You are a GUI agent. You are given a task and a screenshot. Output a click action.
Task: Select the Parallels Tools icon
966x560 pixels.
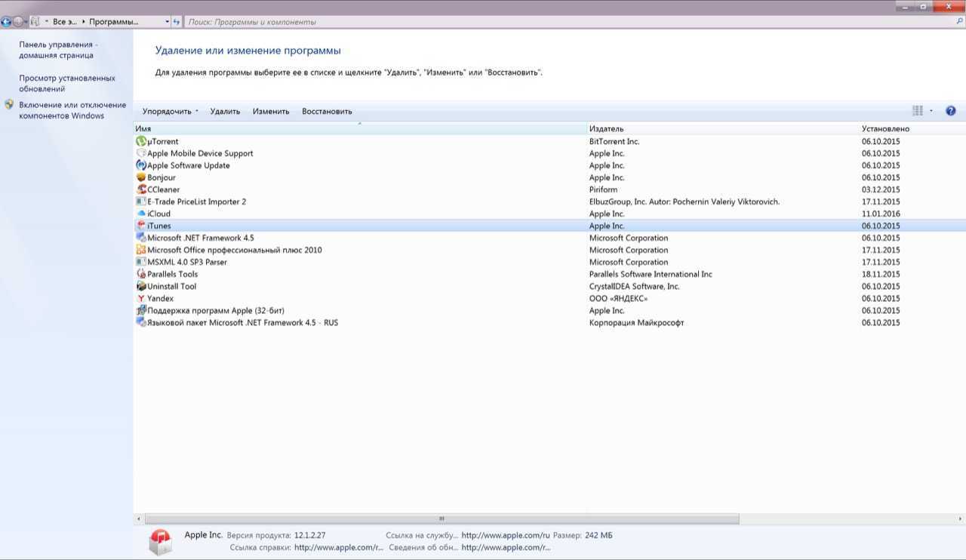(x=141, y=274)
